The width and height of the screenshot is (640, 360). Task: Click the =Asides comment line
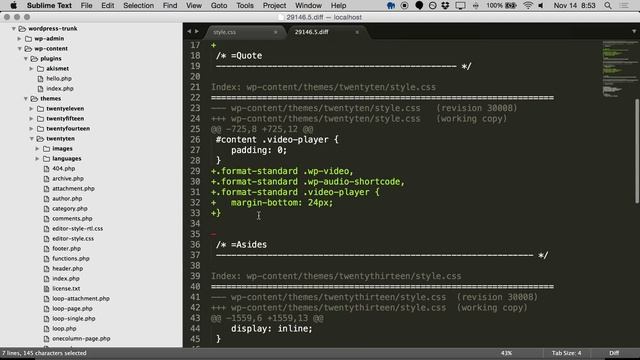coord(241,244)
